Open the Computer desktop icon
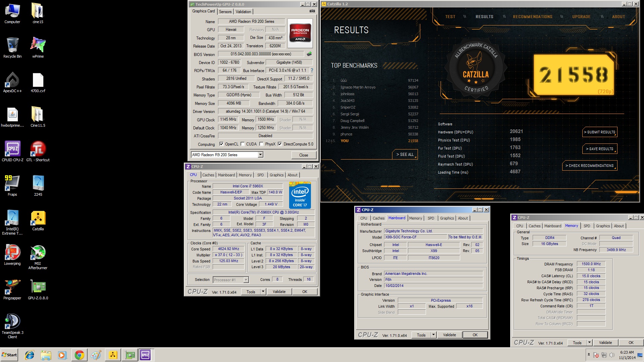This screenshot has width=644, height=362. point(12,13)
